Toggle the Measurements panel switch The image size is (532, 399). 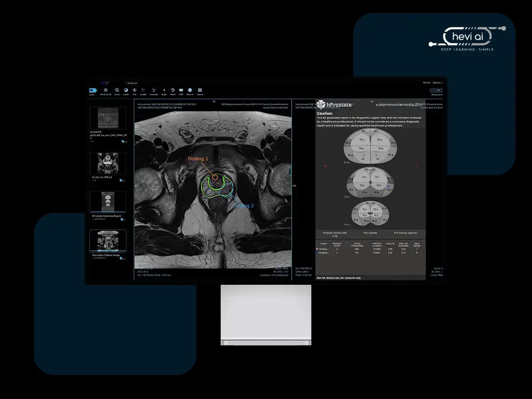coord(436,91)
